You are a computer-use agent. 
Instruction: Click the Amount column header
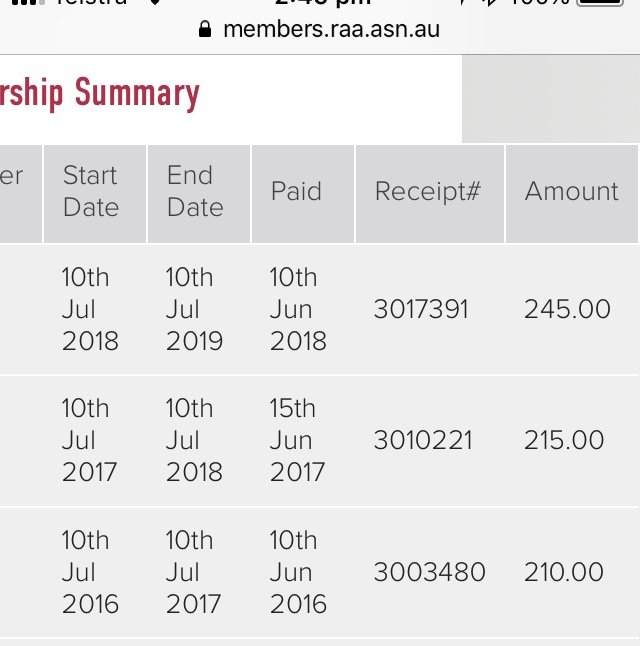[x=572, y=194]
